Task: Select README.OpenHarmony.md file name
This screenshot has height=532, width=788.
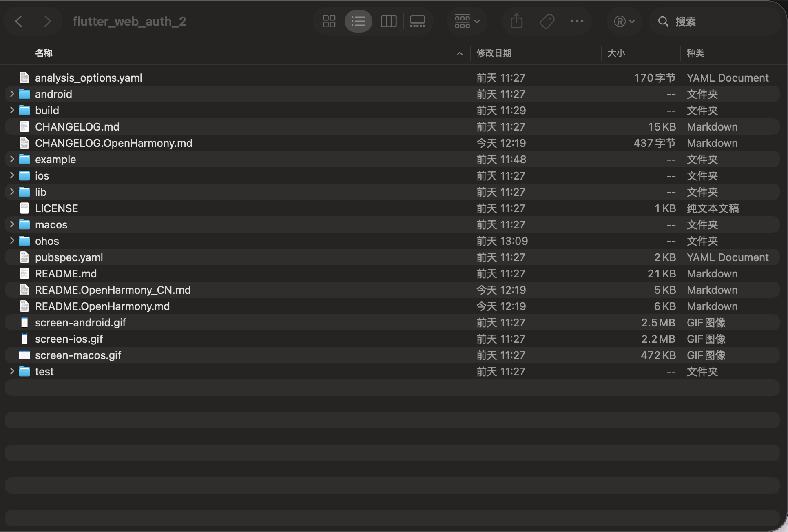Action: [102, 306]
